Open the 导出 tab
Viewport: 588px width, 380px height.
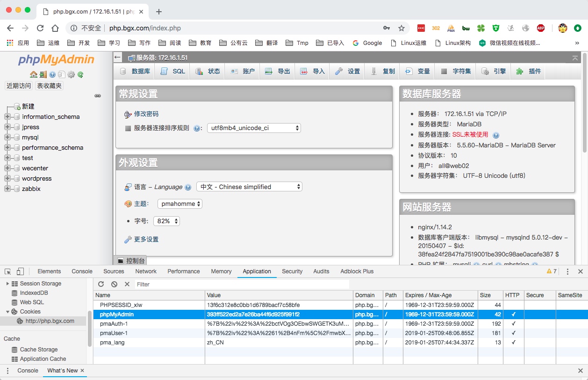click(278, 72)
